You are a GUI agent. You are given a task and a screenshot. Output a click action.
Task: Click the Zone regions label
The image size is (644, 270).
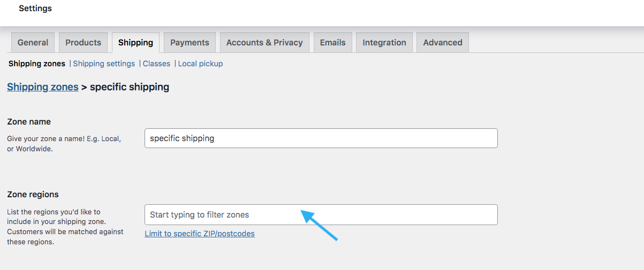[x=33, y=195]
